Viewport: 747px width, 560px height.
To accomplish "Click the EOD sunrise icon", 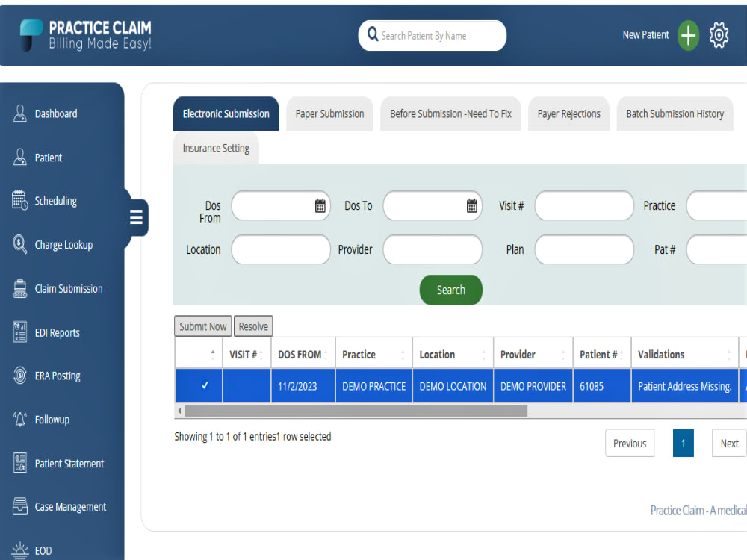I will 20,550.
